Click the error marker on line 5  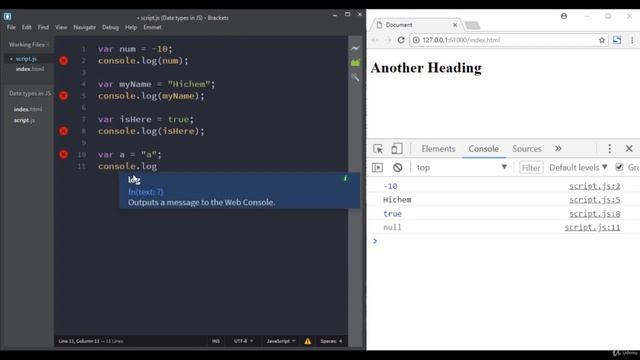click(x=64, y=96)
